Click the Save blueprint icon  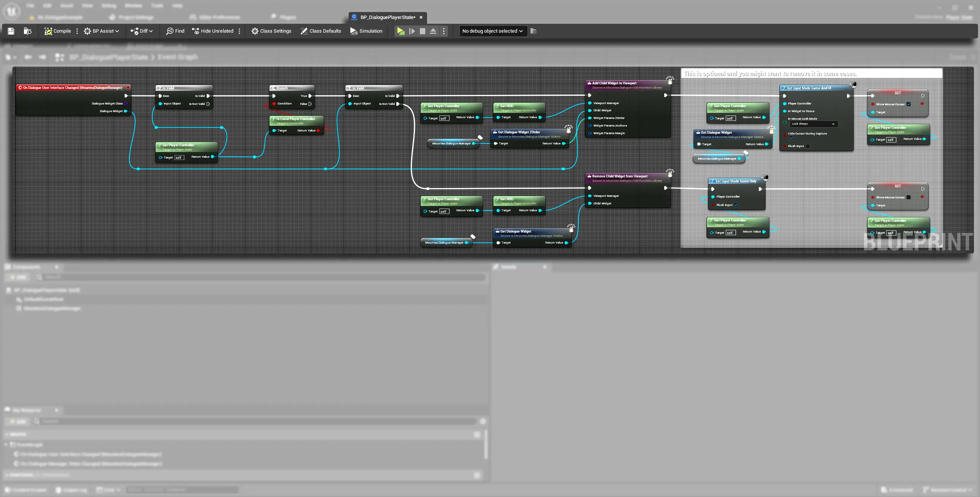click(x=11, y=31)
